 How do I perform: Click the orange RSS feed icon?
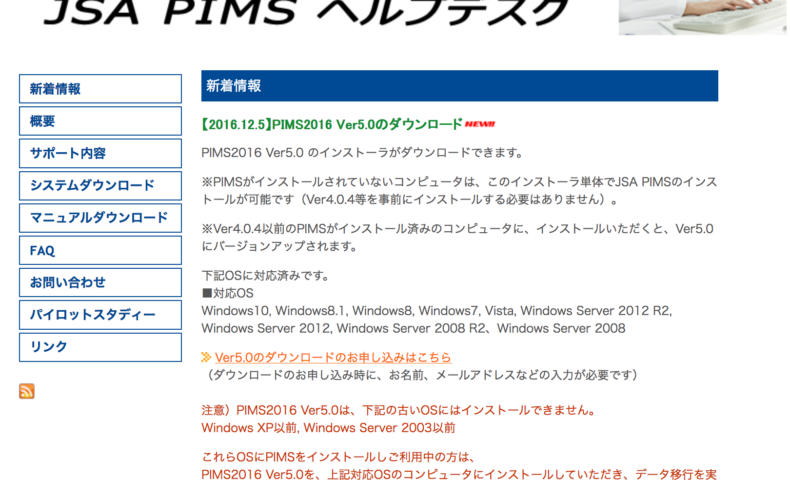[27, 391]
